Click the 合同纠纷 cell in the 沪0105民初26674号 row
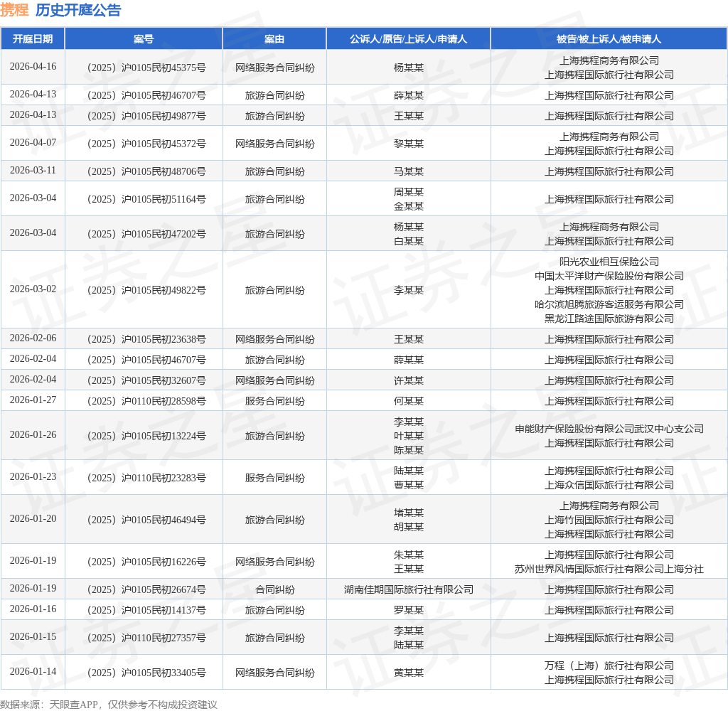Viewport: 728px width, 711px height. [x=274, y=589]
